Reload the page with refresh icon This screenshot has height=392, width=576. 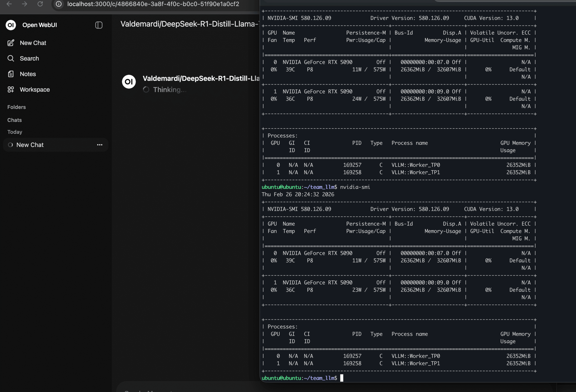pyautogui.click(x=40, y=4)
